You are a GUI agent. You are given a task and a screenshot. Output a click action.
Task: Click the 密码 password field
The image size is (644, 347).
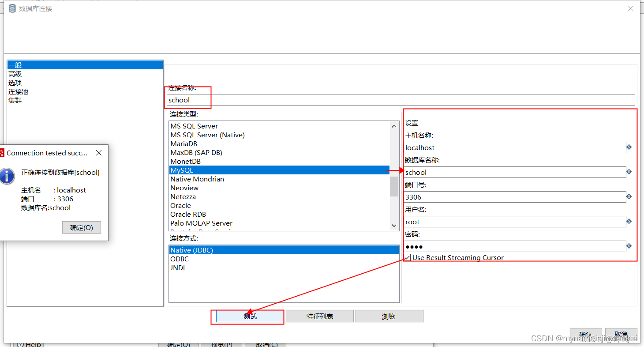515,246
